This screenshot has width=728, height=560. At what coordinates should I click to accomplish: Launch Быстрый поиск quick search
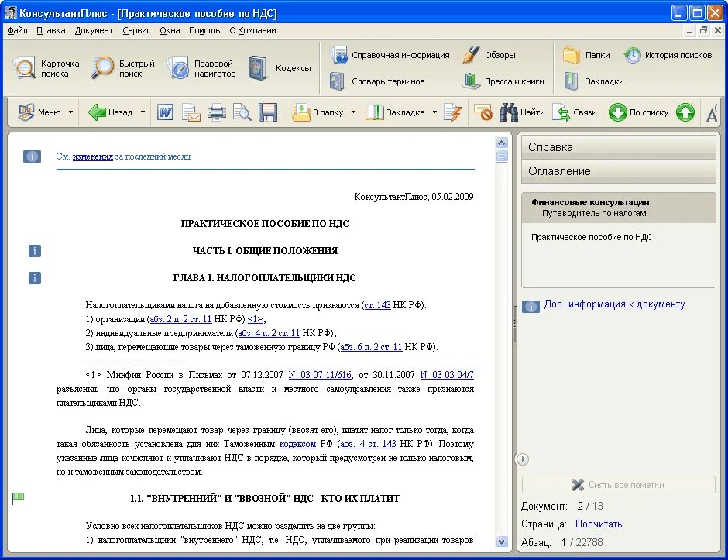pos(123,68)
